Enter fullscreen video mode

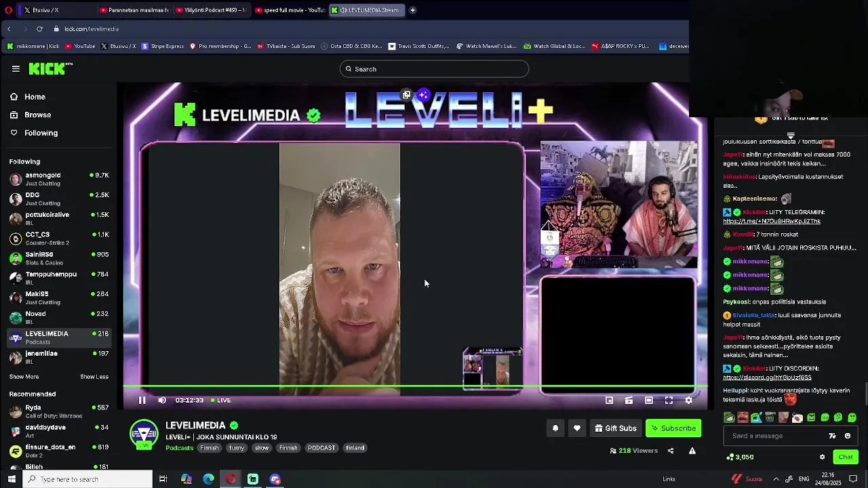[x=669, y=401]
